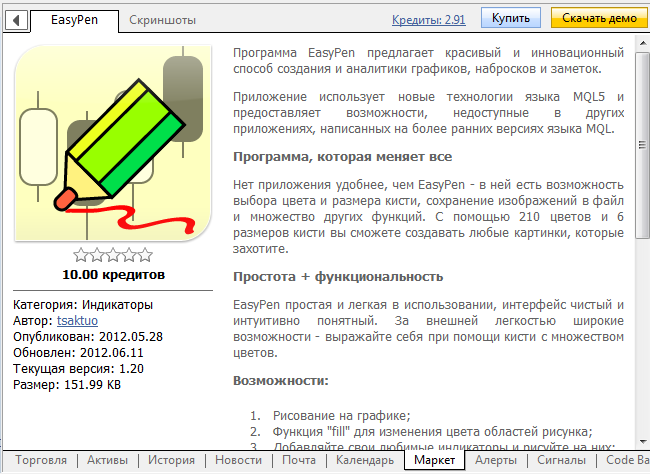Click the Скачать демо button
Screen dimensions: 650x474
pyautogui.click(x=599, y=18)
